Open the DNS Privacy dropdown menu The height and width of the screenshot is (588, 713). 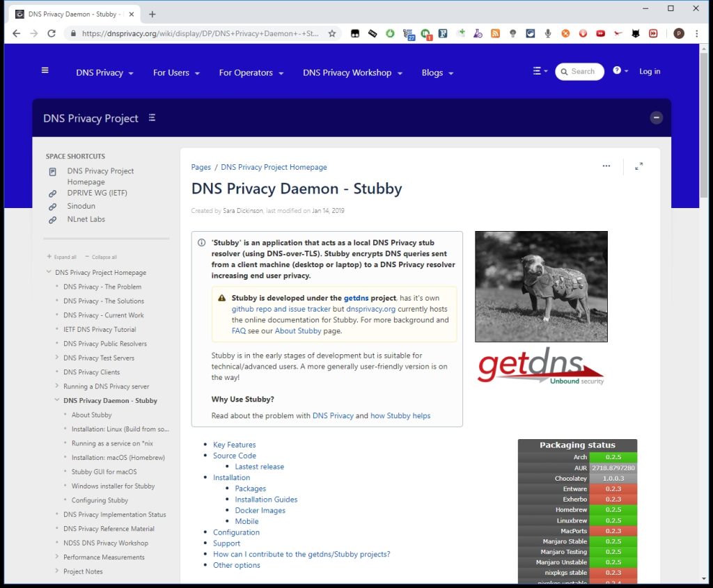[x=104, y=72]
